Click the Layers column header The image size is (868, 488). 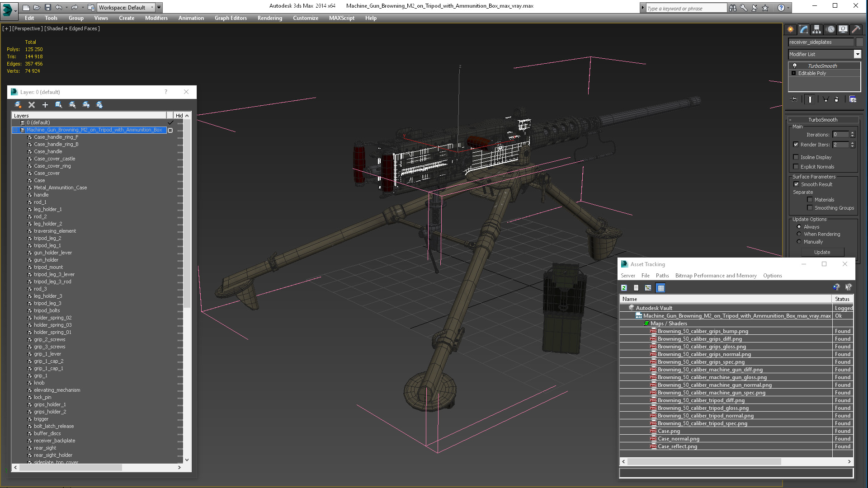tap(89, 116)
